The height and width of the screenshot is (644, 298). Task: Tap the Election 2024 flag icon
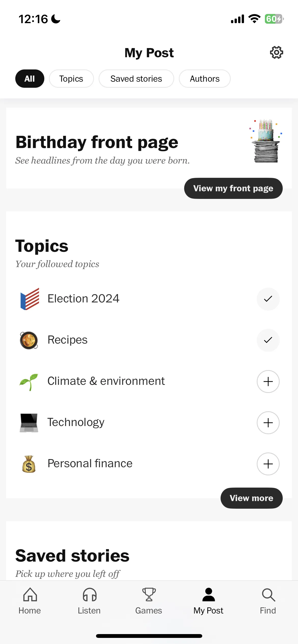tap(30, 299)
